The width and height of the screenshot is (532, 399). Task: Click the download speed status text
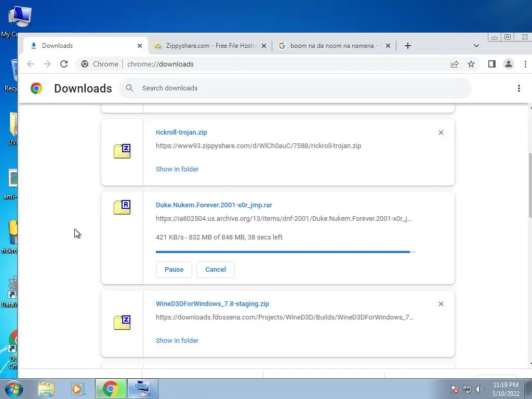(219, 237)
